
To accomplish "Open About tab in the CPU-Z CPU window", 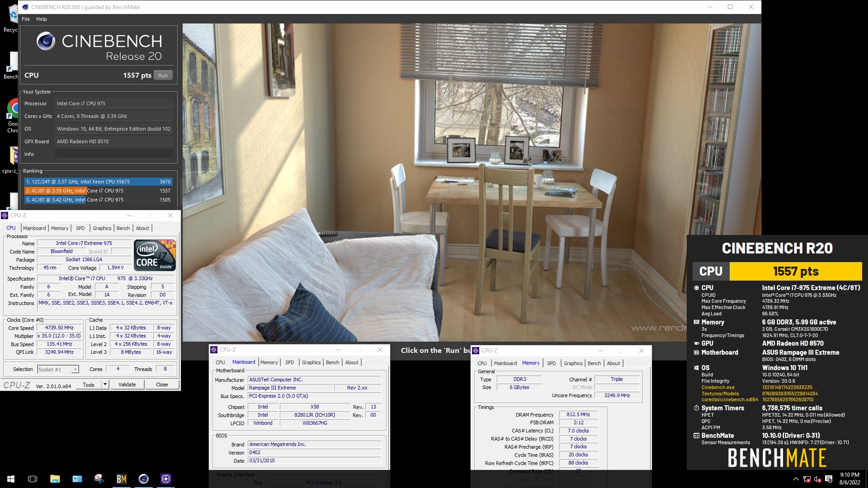I will pos(142,228).
